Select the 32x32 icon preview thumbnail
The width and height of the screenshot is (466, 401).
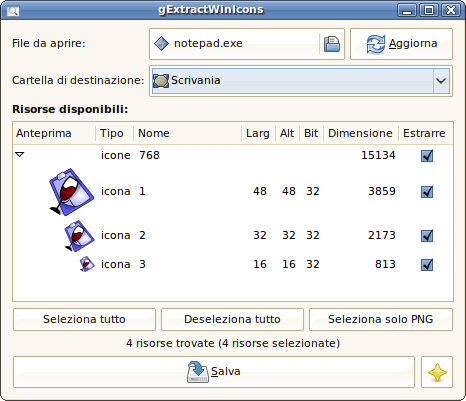point(79,235)
